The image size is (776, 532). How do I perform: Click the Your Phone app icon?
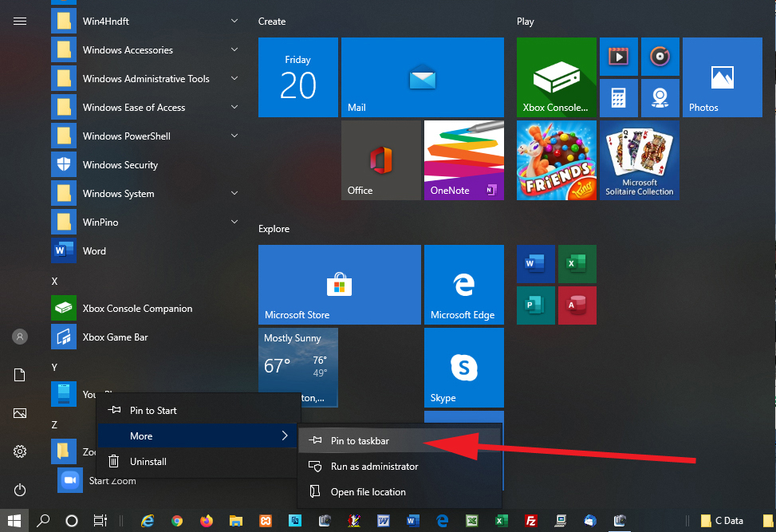coord(64,394)
